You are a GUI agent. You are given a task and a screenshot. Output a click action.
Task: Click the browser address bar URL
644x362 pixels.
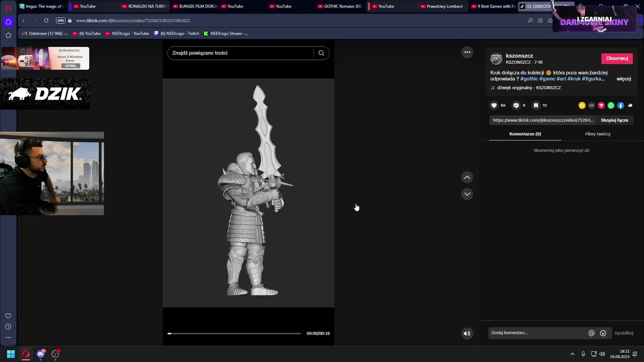133,21
